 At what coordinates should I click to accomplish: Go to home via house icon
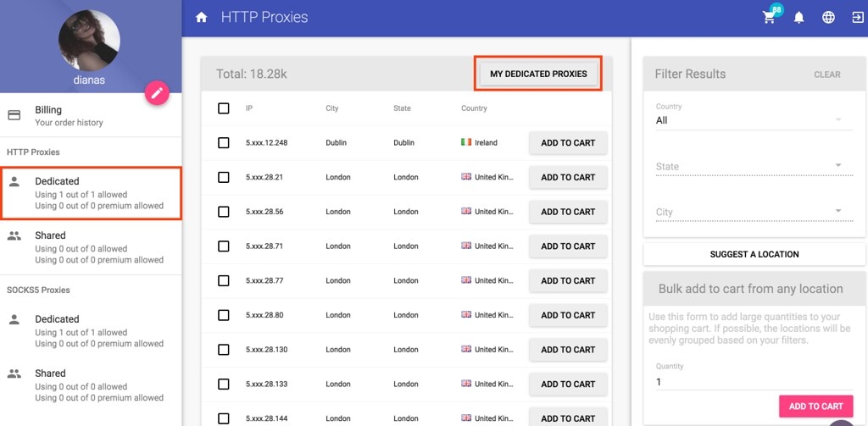(202, 18)
